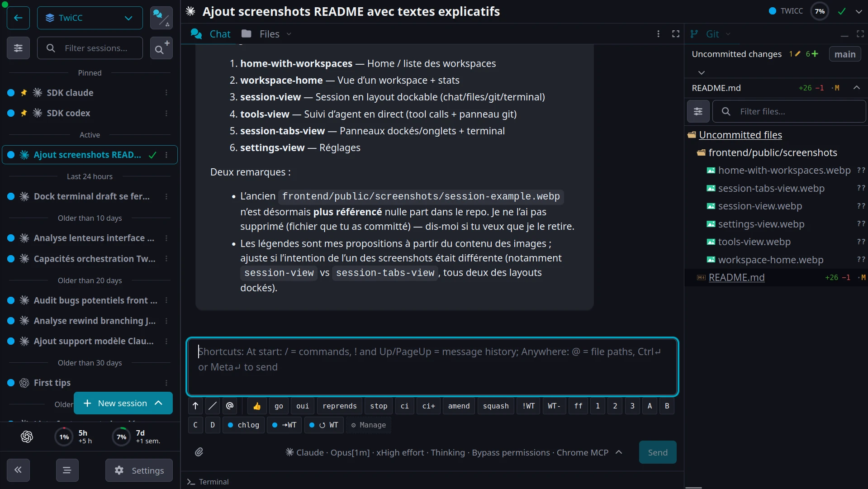
Task: Click the OpenAI logo usage icon
Action: click(x=27, y=437)
